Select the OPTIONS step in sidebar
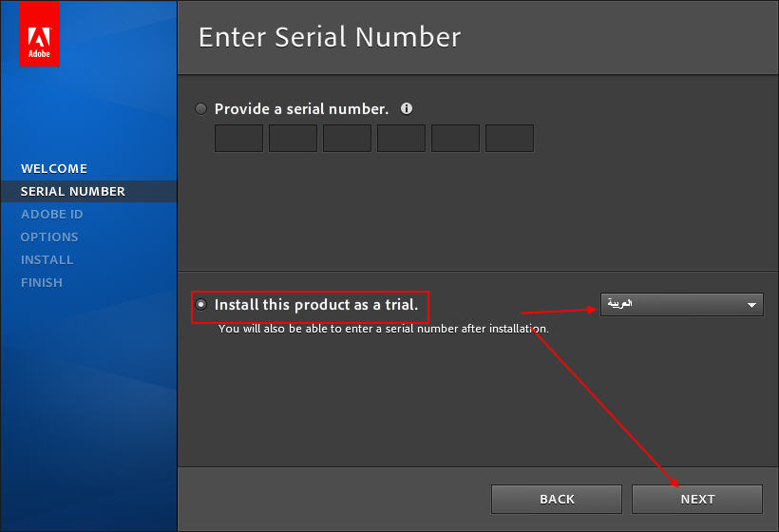 pos(49,237)
